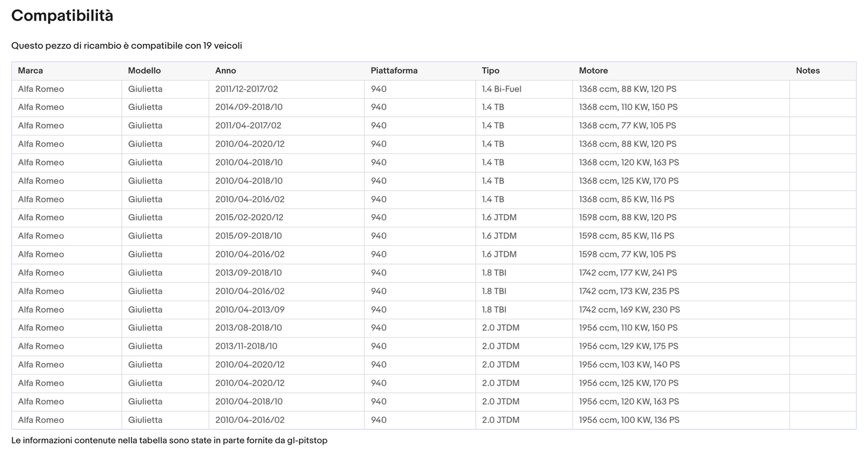Click the Marca column header
This screenshot has width=868, height=457.
[31, 71]
